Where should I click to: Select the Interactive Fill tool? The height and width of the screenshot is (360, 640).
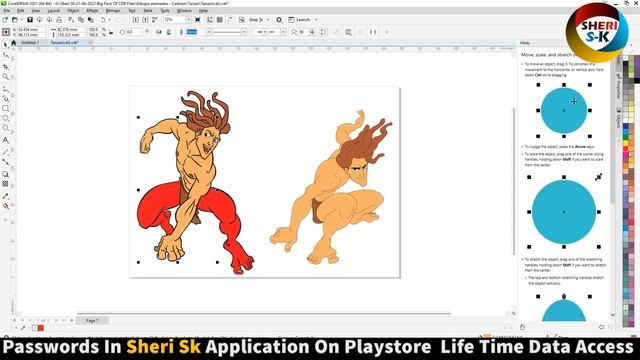pos(5,206)
